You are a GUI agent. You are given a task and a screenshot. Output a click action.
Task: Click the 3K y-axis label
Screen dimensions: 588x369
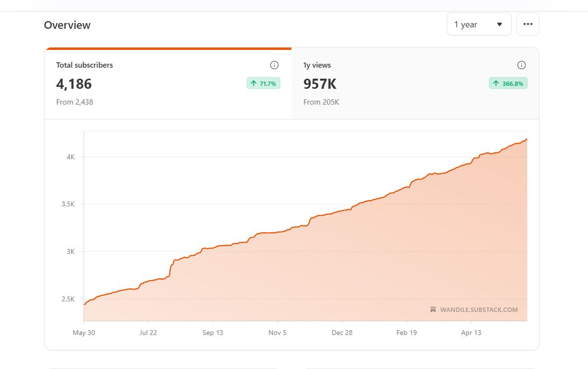click(71, 252)
